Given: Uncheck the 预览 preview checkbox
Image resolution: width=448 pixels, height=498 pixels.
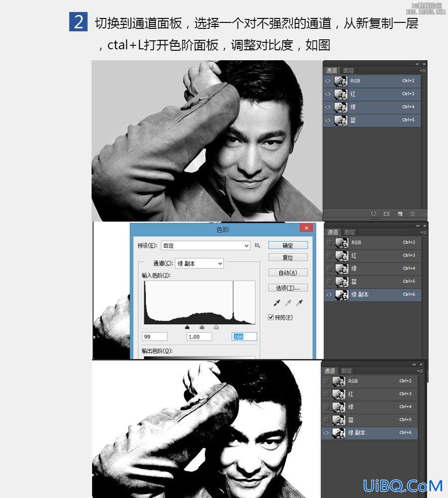Looking at the screenshot, I should 271,317.
